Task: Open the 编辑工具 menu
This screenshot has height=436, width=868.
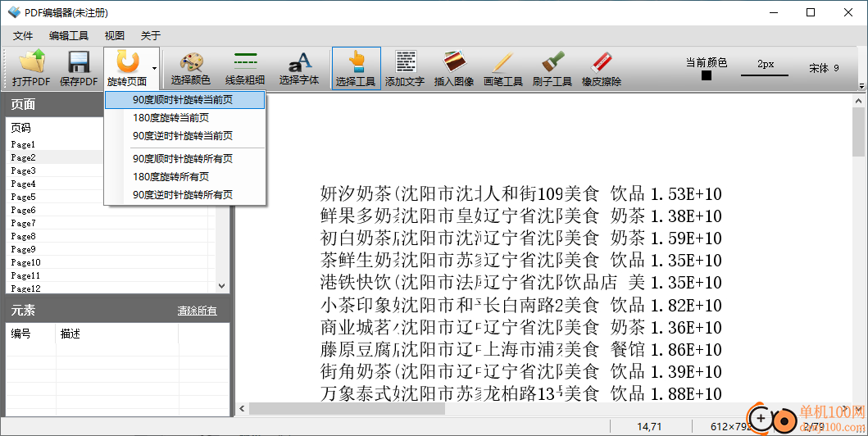Action: pyautogui.click(x=69, y=35)
